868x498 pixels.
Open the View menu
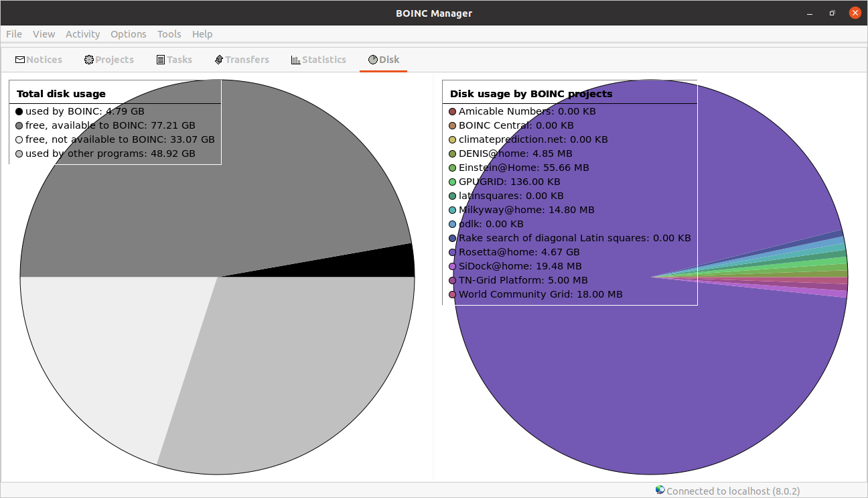44,34
